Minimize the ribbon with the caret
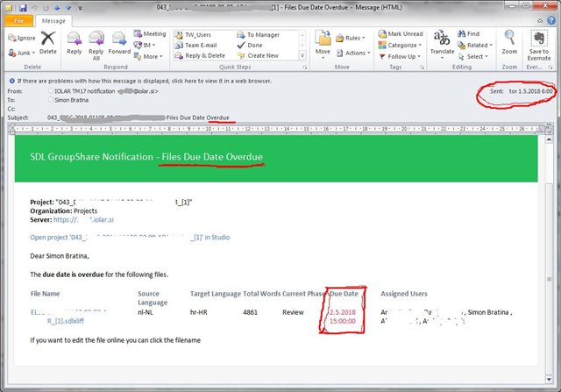This screenshot has height=392, width=561. coord(540,20)
